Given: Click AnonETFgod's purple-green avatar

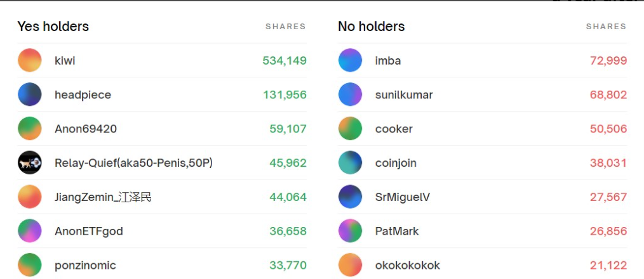Looking at the screenshot, I should coord(30,231).
